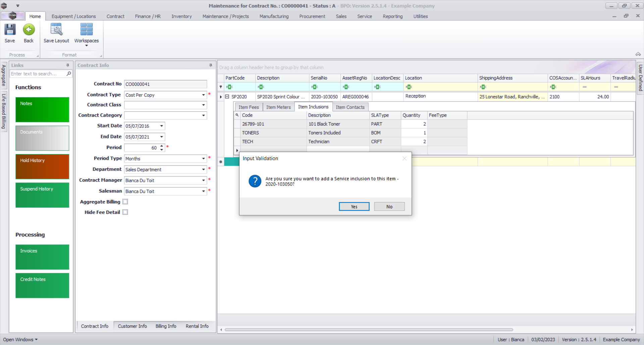
Task: Enable the Aggregate Billing checkbox
Action: [x=125, y=202]
